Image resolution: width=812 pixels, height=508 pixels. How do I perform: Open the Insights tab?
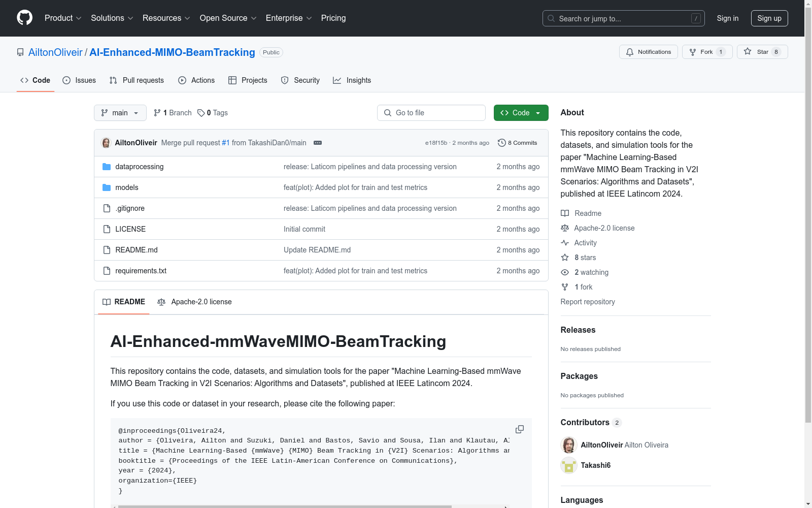(x=352, y=80)
